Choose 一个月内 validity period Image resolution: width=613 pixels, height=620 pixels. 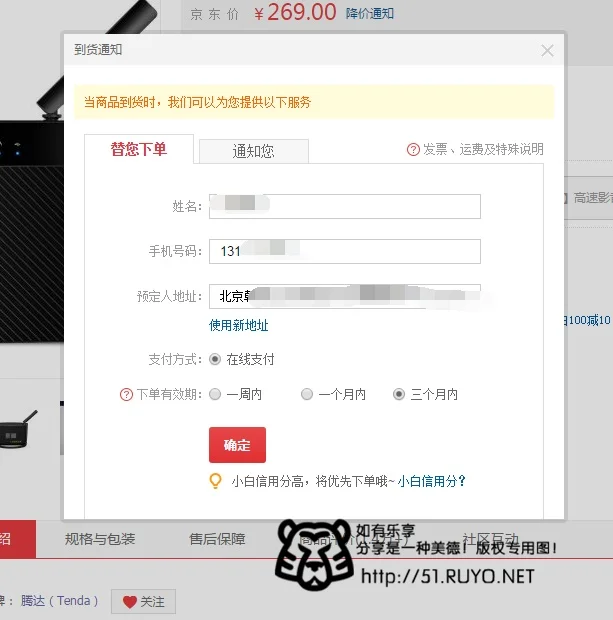click(x=307, y=394)
